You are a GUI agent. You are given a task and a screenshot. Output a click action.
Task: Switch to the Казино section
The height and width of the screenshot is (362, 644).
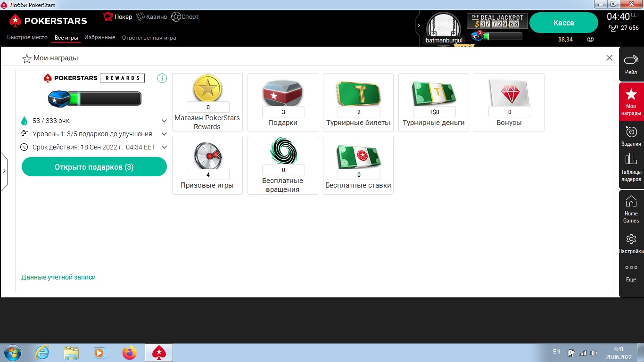[x=152, y=17]
